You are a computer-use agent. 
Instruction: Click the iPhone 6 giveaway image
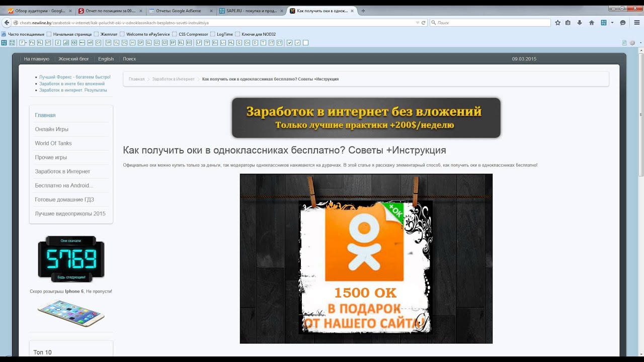71,313
